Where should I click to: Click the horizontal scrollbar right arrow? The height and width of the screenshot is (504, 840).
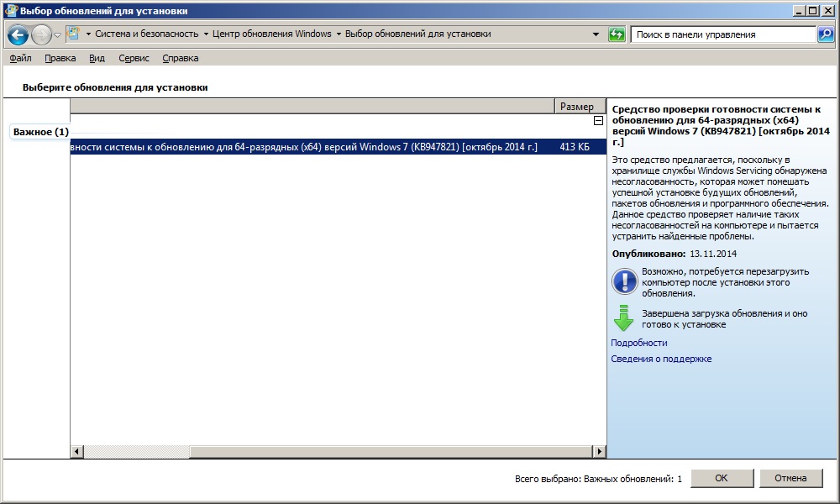599,452
